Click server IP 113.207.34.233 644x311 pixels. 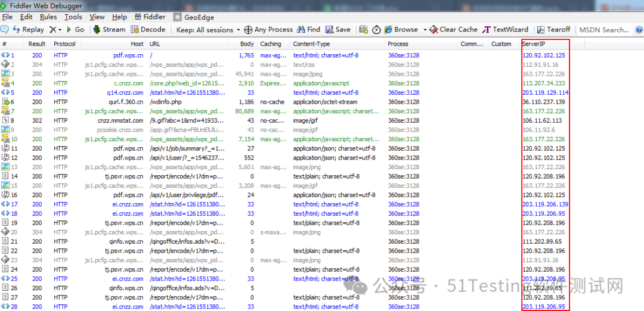[x=544, y=83]
